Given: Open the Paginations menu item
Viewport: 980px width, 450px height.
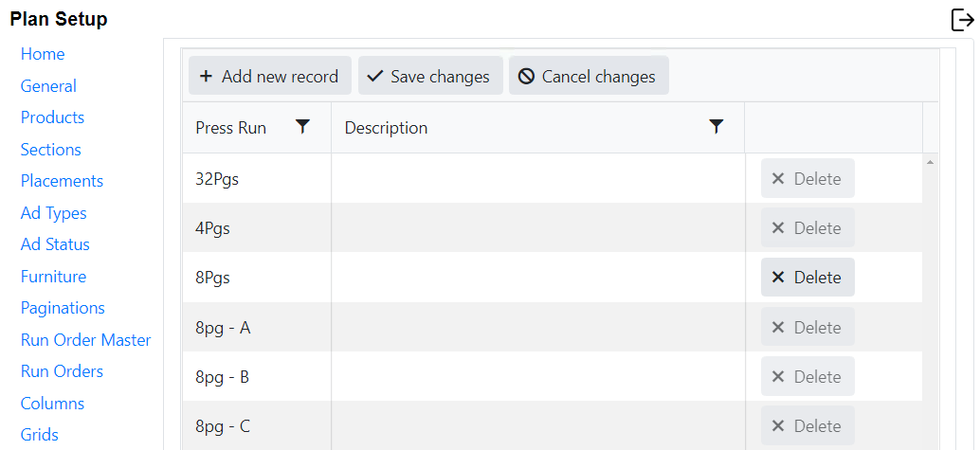Looking at the screenshot, I should coord(63,308).
